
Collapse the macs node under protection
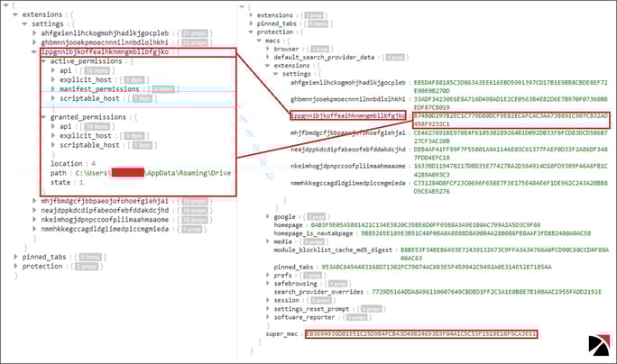261,41
